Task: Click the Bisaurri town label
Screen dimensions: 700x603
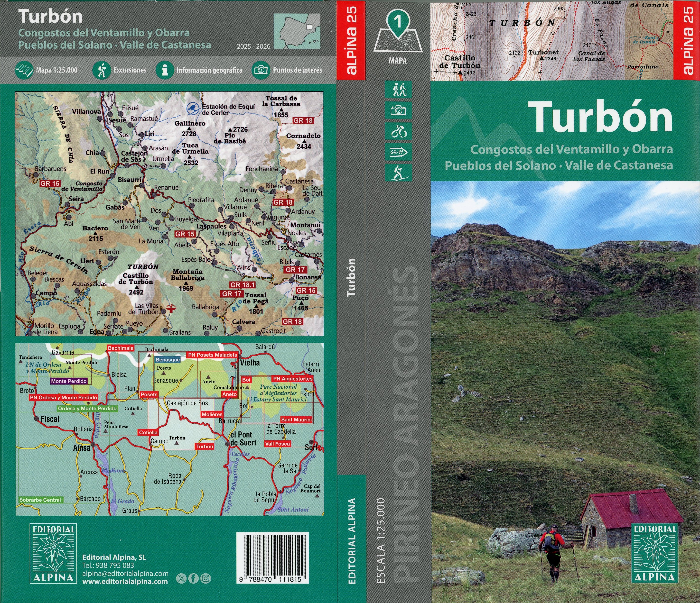Action: pos(129,180)
